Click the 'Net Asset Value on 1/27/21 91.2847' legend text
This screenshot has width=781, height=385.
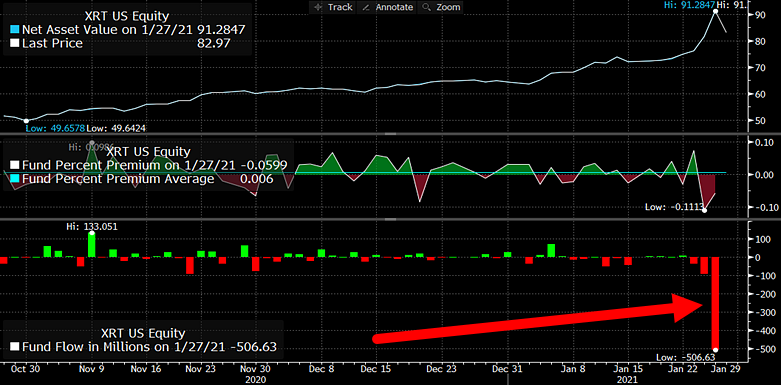pos(133,29)
